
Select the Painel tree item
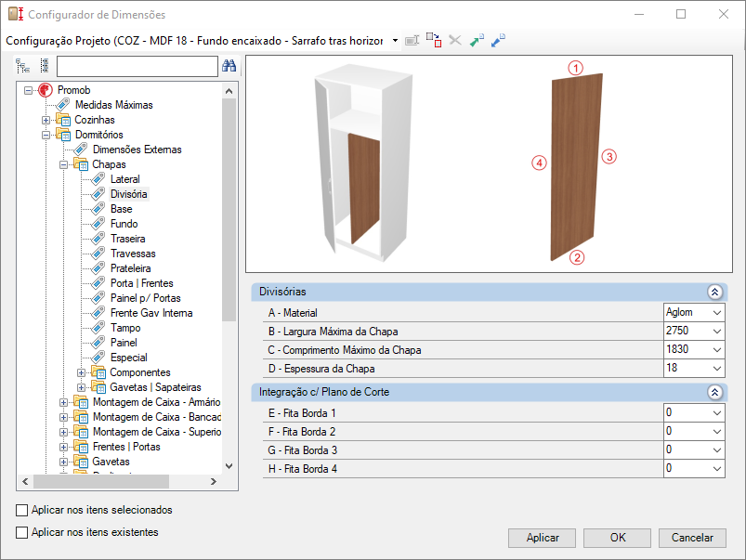point(124,343)
